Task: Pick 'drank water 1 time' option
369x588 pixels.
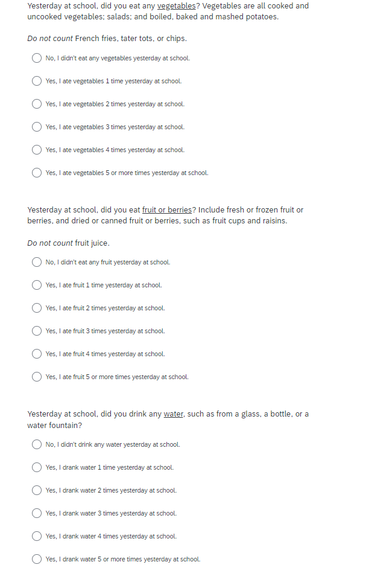Action: (37, 468)
